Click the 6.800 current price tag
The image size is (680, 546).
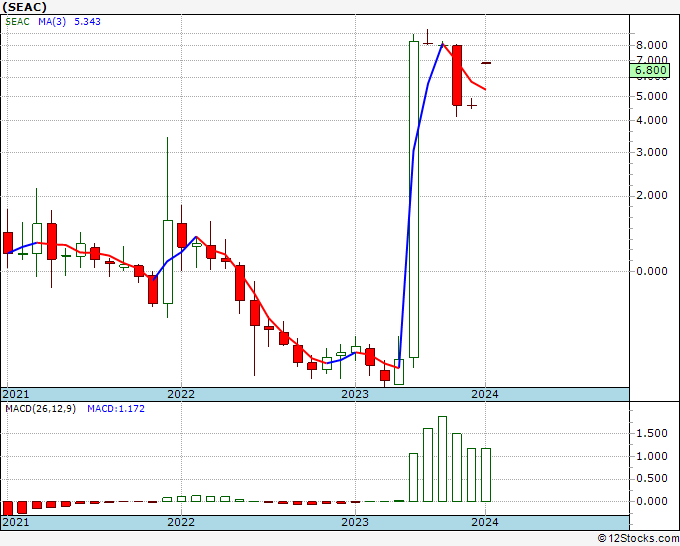pos(650,70)
